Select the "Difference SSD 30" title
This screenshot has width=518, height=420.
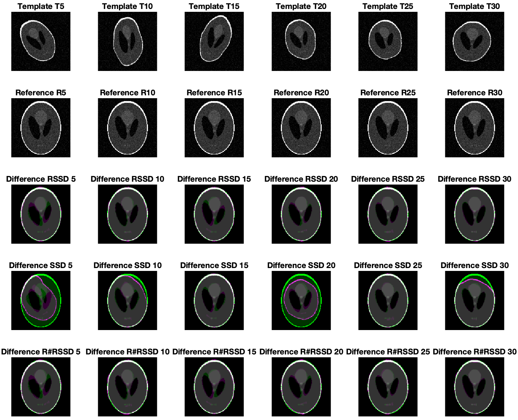[475, 266]
